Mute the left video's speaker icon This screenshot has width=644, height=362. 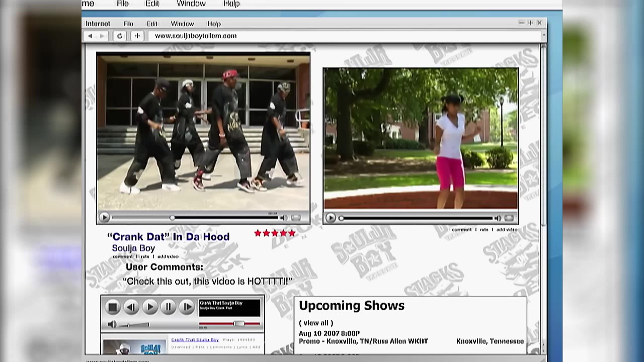coord(283,218)
